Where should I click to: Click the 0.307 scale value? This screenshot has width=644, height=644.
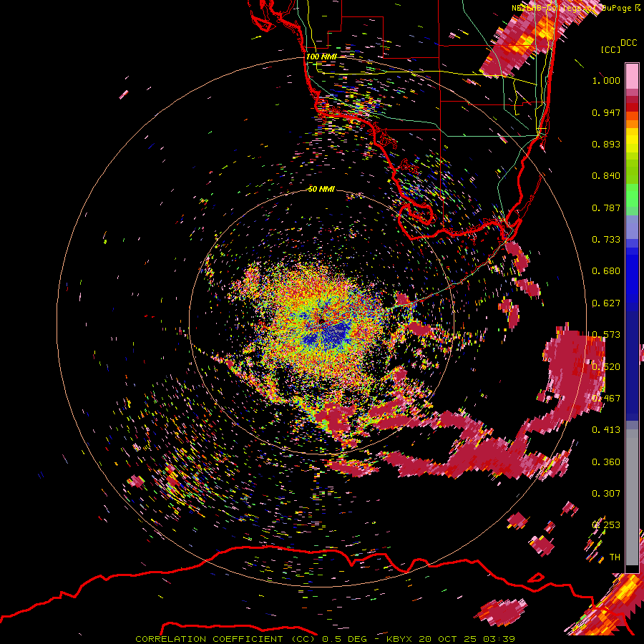[606, 493]
